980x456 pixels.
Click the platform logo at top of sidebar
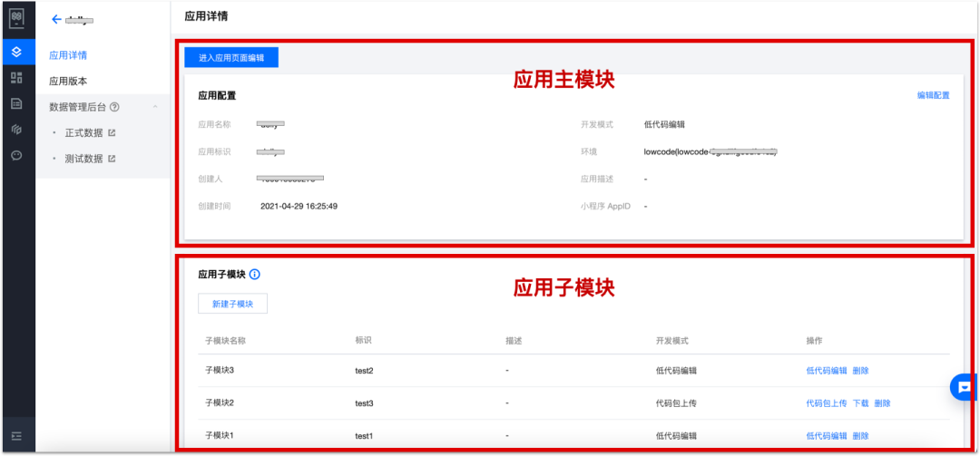pos(16,18)
